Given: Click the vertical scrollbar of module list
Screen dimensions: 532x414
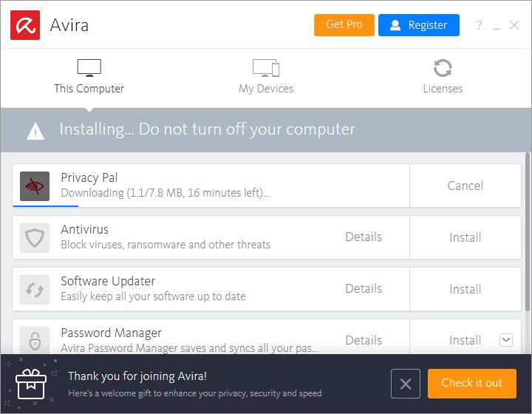Looking at the screenshot, I should click(527, 229).
